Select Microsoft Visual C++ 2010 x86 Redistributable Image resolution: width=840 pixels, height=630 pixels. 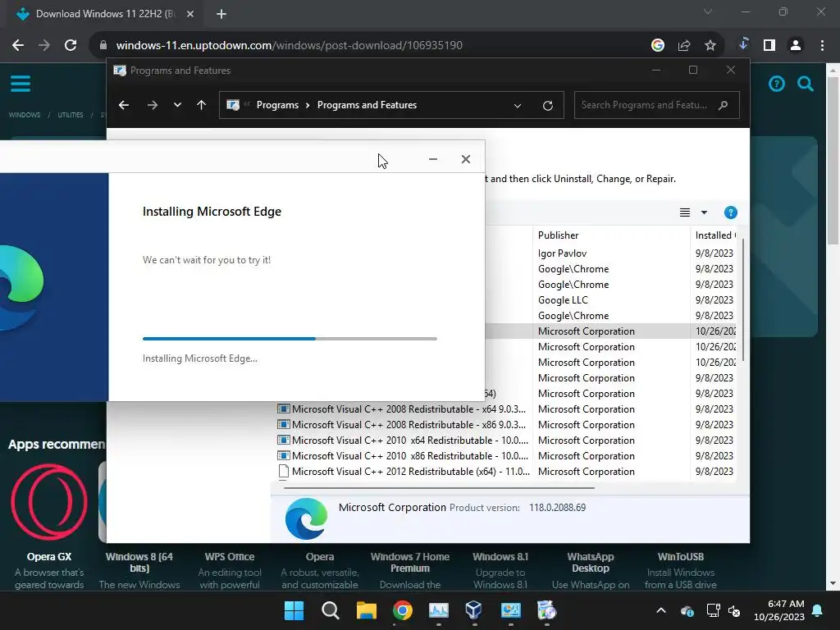403,456
